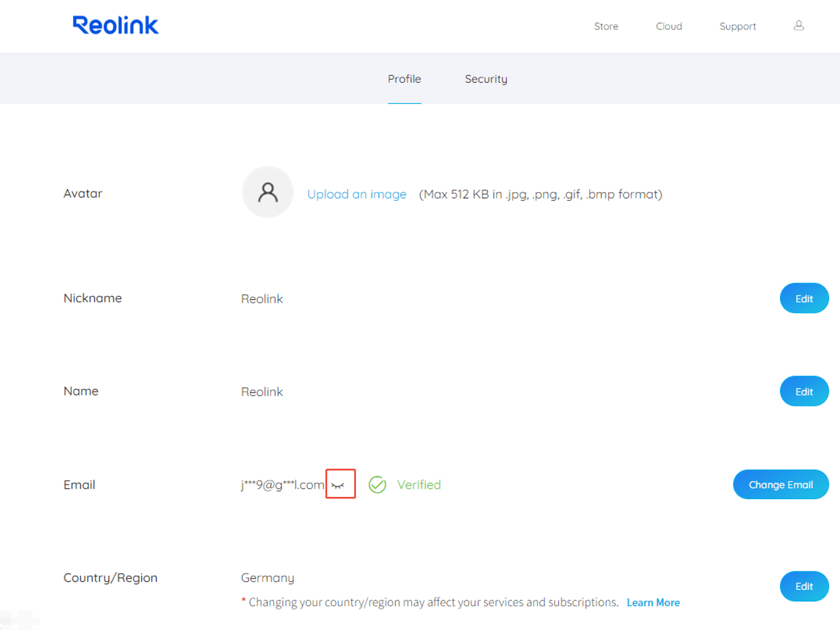Toggle email visibility eye icon
The width and height of the screenshot is (840, 632).
338,485
